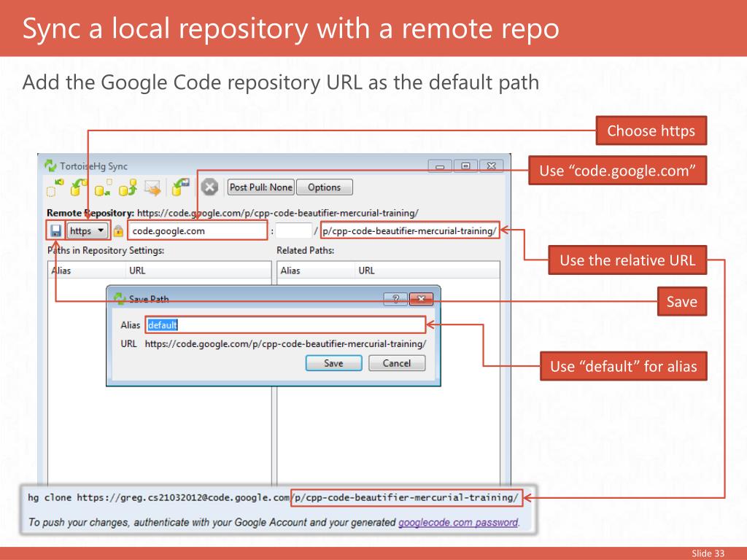Click the TortoiseHg Sync title bar icon
747x560 pixels.
click(50, 166)
